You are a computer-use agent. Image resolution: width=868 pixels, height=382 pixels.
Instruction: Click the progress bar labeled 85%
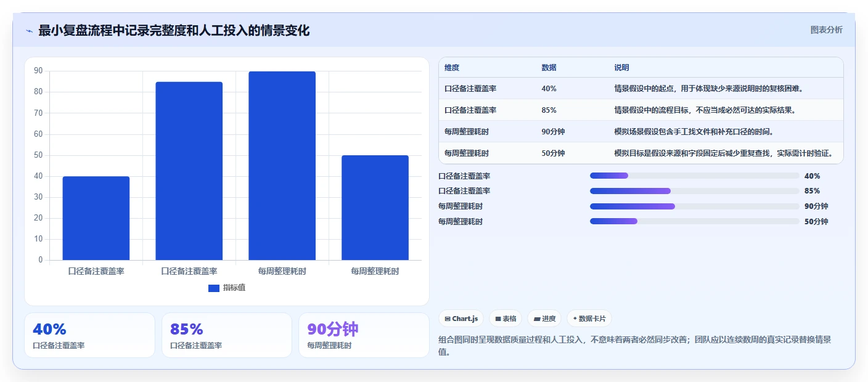click(x=694, y=191)
